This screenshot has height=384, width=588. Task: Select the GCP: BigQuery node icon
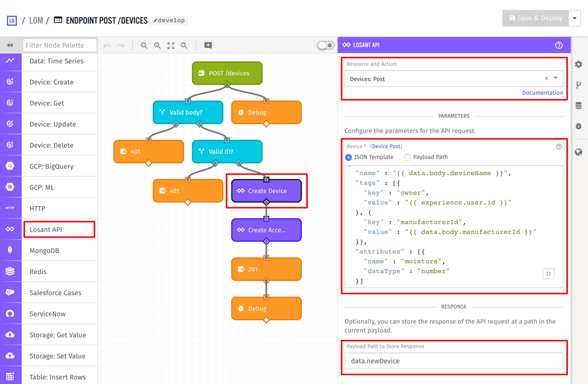click(x=10, y=167)
